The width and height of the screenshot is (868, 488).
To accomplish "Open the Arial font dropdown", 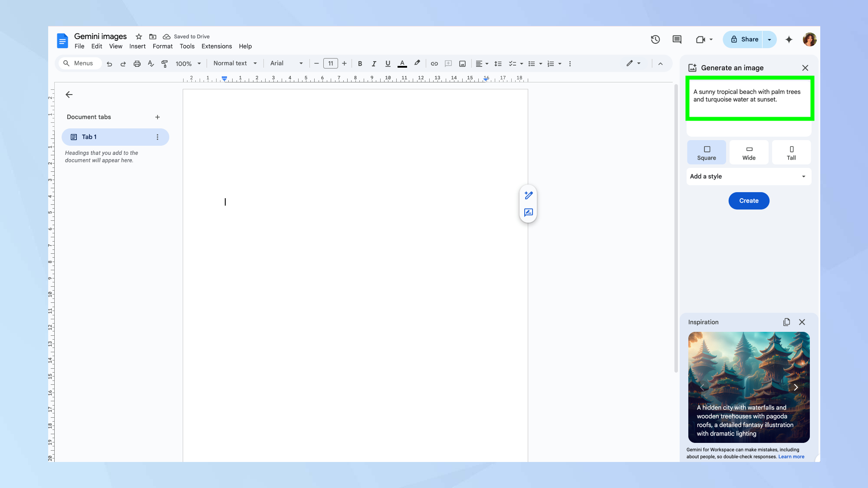I will (286, 63).
